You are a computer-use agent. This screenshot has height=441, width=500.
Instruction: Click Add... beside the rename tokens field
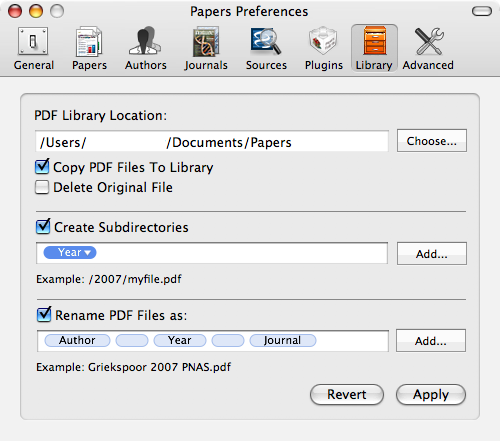coord(431,341)
